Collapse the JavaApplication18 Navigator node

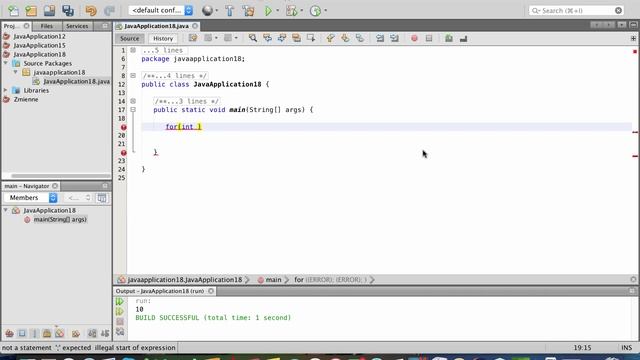coord(6,210)
